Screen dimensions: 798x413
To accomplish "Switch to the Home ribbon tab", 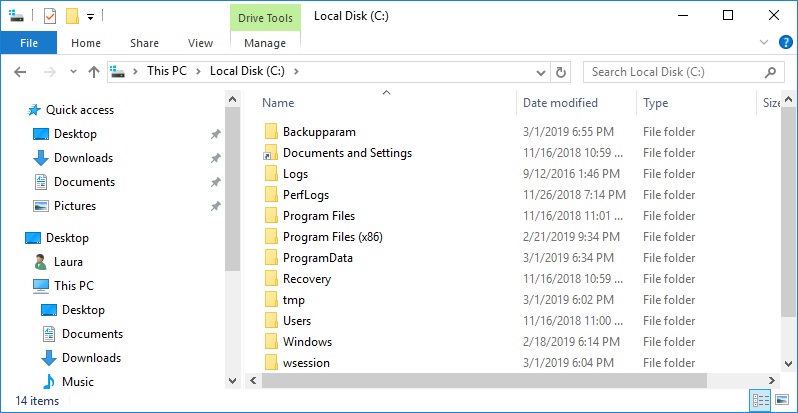I will [86, 43].
